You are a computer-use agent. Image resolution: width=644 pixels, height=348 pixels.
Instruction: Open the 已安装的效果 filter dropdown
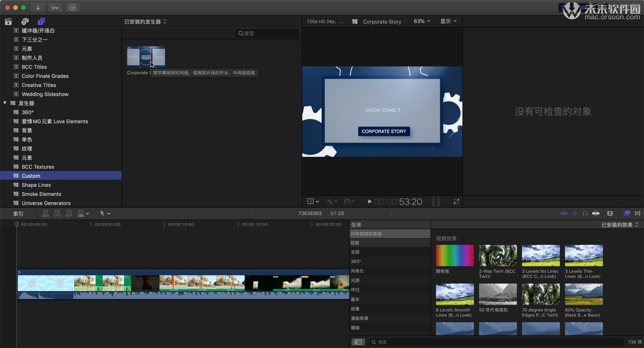coord(620,225)
